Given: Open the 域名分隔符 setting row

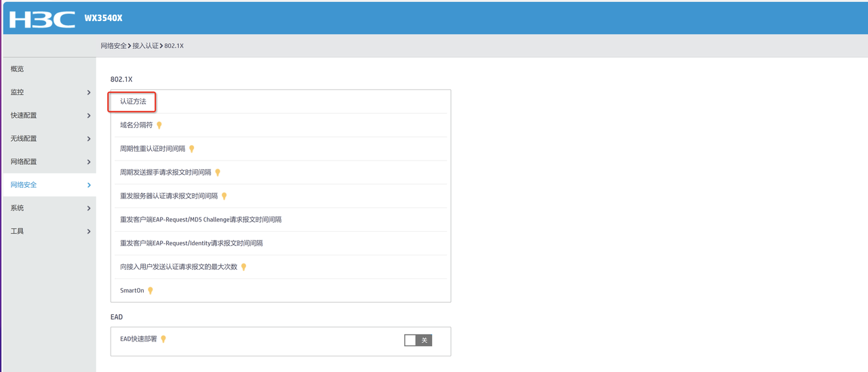Looking at the screenshot, I should pyautogui.click(x=281, y=125).
